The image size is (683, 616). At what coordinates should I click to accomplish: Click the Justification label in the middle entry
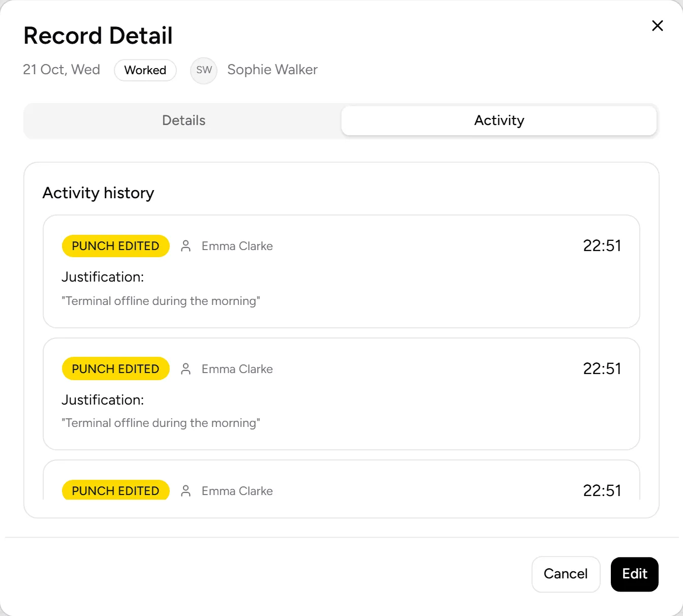tap(103, 400)
